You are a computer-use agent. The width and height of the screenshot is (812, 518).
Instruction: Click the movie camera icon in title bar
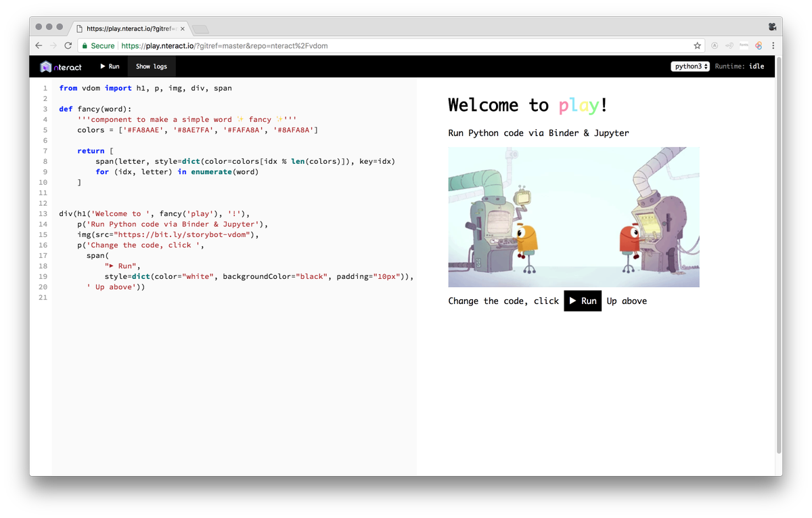(772, 27)
